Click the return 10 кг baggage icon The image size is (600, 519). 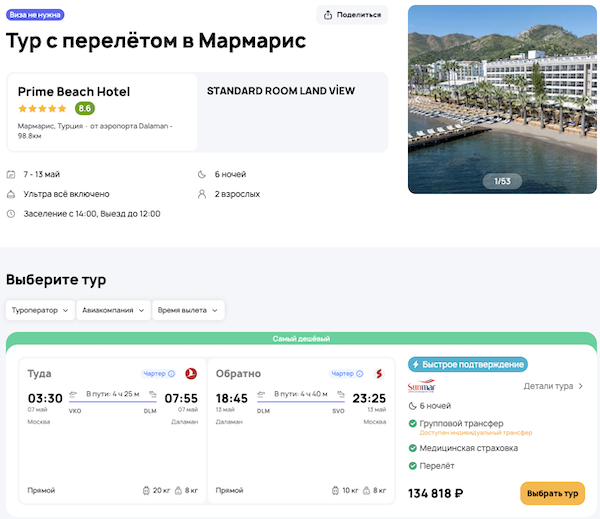335,491
